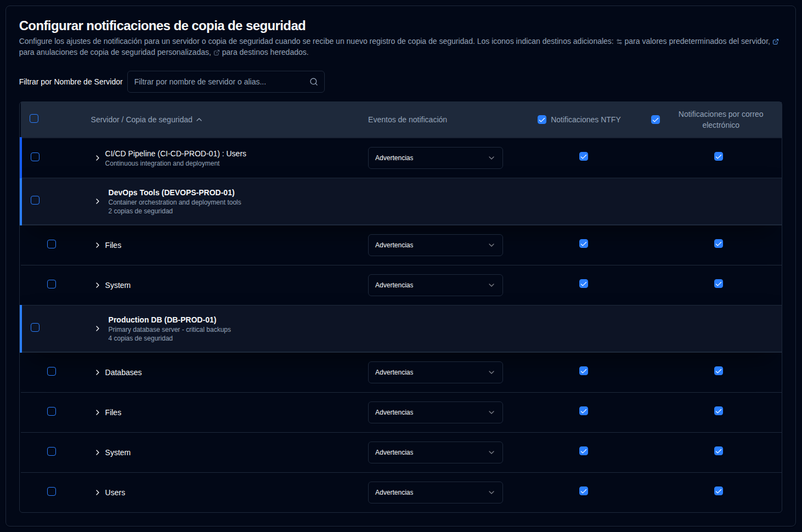Click 'Continuous integration and deployment' description

162,163
